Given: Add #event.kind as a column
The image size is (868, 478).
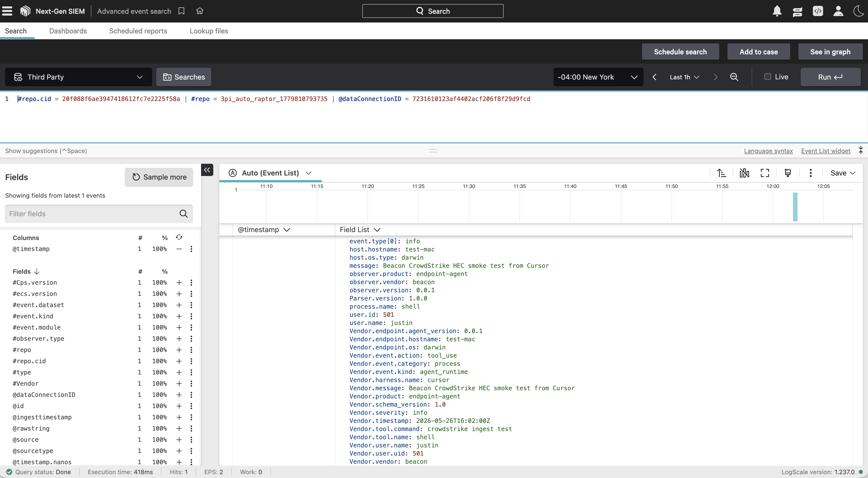Looking at the screenshot, I should coord(179,316).
